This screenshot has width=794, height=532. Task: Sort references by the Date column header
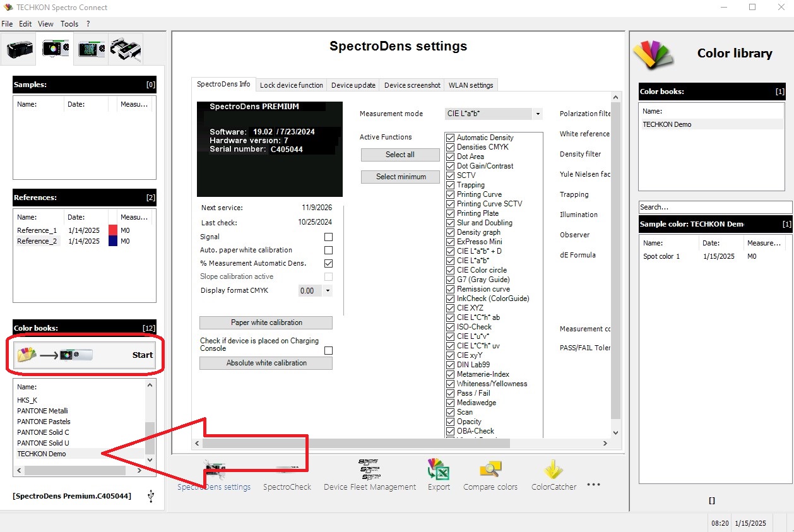(x=85, y=217)
